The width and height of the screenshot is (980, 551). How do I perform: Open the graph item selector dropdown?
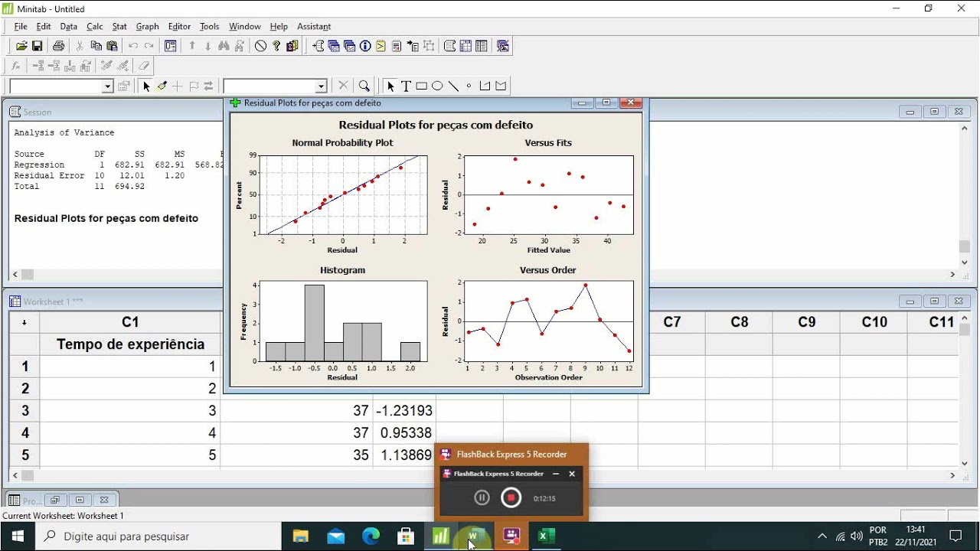tap(322, 86)
